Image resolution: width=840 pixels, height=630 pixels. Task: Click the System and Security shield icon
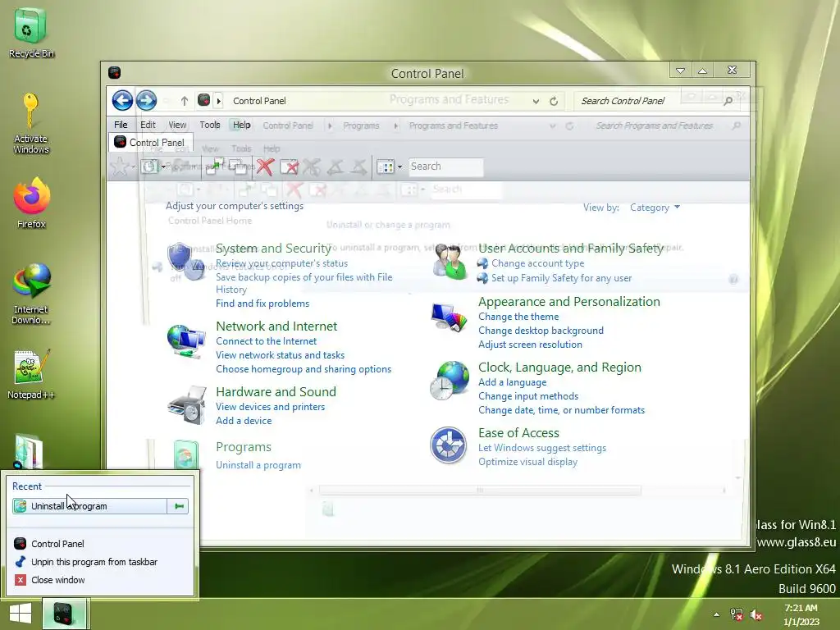point(185,262)
